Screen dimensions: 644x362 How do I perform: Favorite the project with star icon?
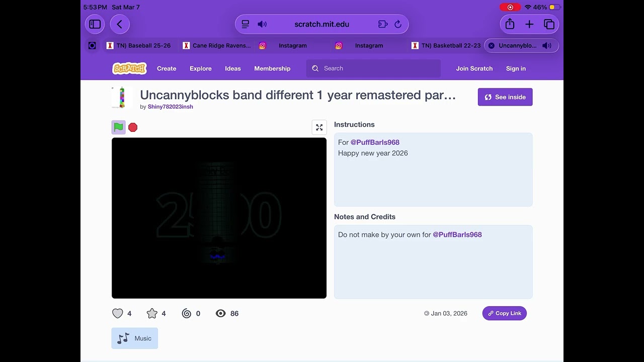point(152,313)
